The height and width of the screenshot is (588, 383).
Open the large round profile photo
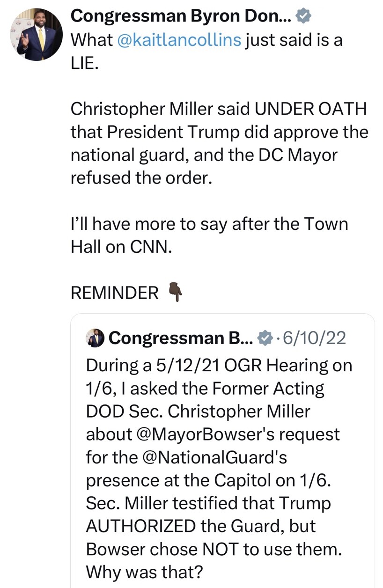click(x=36, y=34)
